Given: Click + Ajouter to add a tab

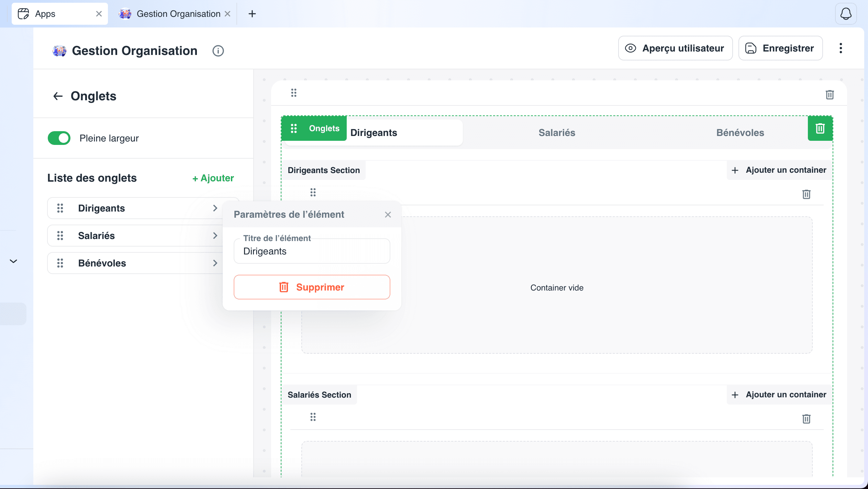Looking at the screenshot, I should 213,178.
